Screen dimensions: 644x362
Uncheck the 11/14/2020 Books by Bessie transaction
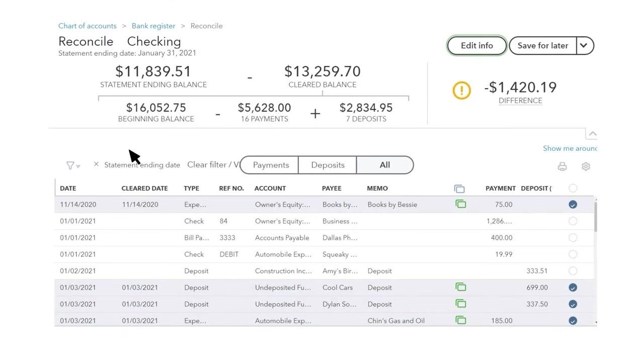pos(573,205)
